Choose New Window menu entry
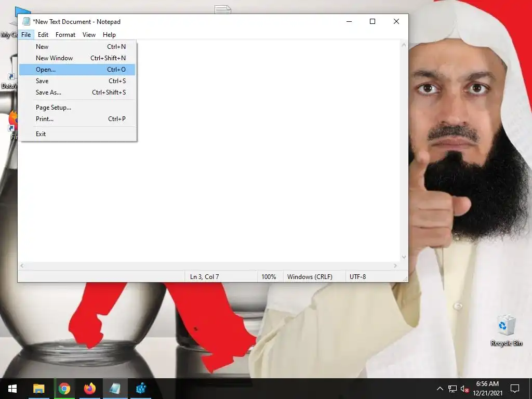The height and width of the screenshot is (399, 532). click(77, 58)
